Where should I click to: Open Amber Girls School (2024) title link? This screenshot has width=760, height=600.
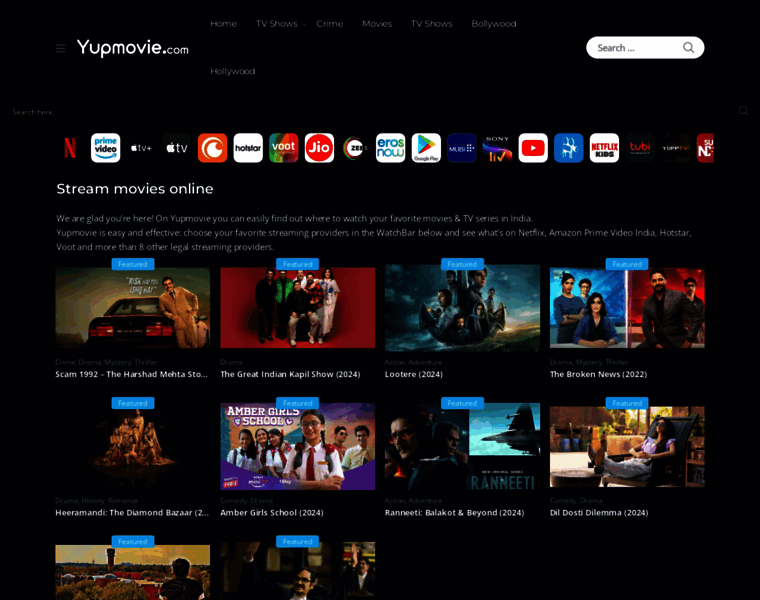[272, 513]
